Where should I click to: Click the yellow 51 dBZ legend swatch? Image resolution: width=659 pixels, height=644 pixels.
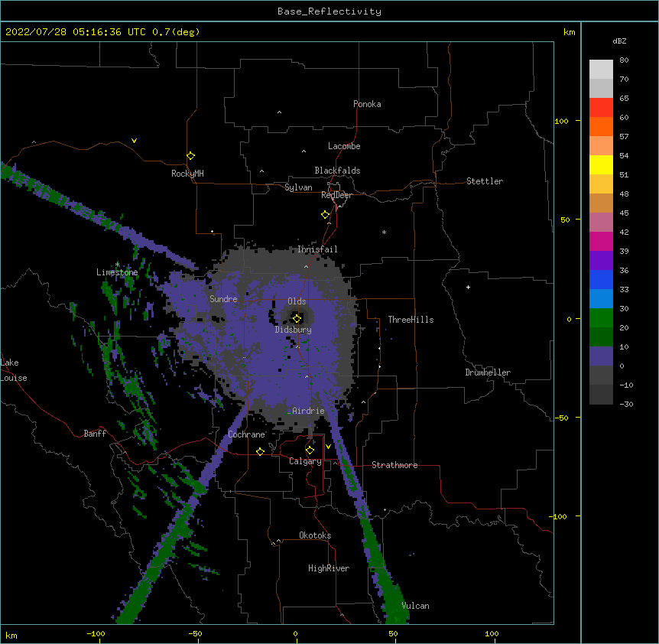pyautogui.click(x=601, y=164)
